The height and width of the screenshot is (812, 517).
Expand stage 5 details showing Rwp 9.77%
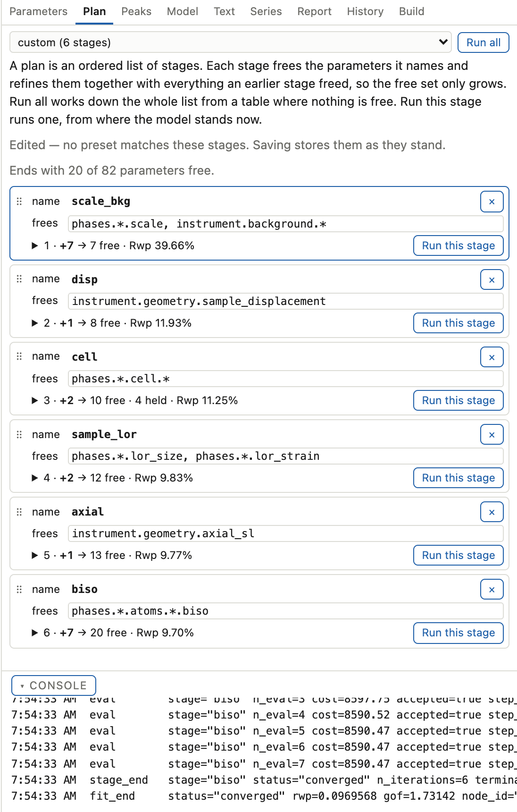(112, 555)
